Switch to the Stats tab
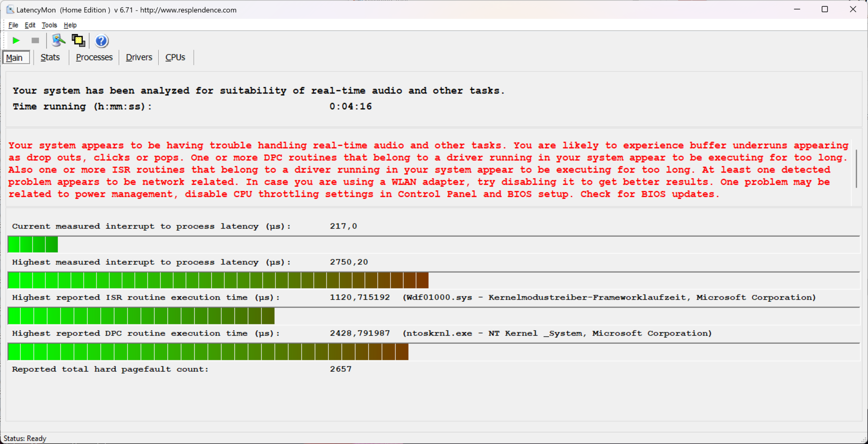Screen dimensions: 868x444 click(50, 57)
